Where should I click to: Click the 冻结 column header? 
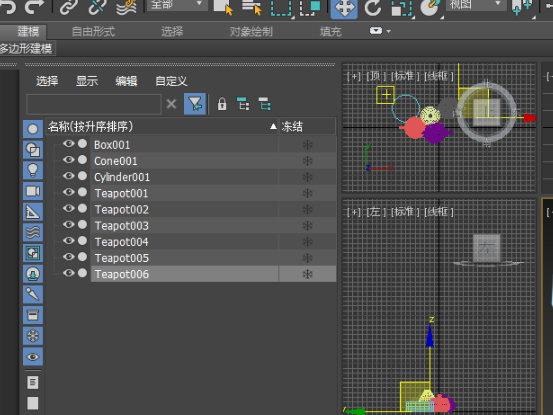pos(307,127)
